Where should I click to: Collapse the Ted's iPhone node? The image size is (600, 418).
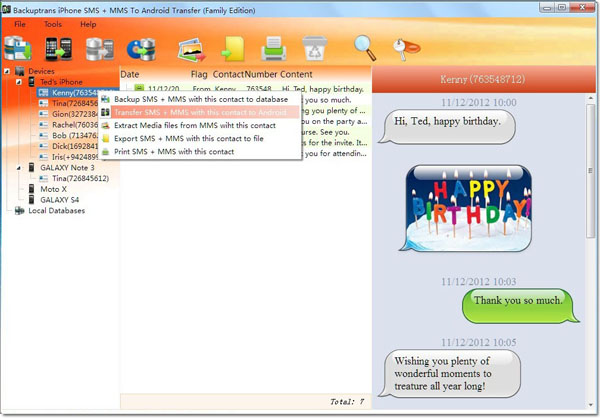coord(18,82)
